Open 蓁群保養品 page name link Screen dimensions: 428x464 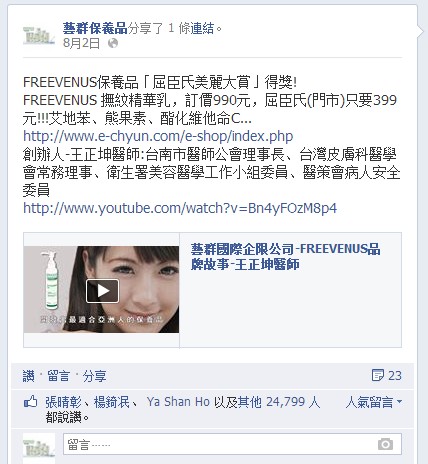95,28
